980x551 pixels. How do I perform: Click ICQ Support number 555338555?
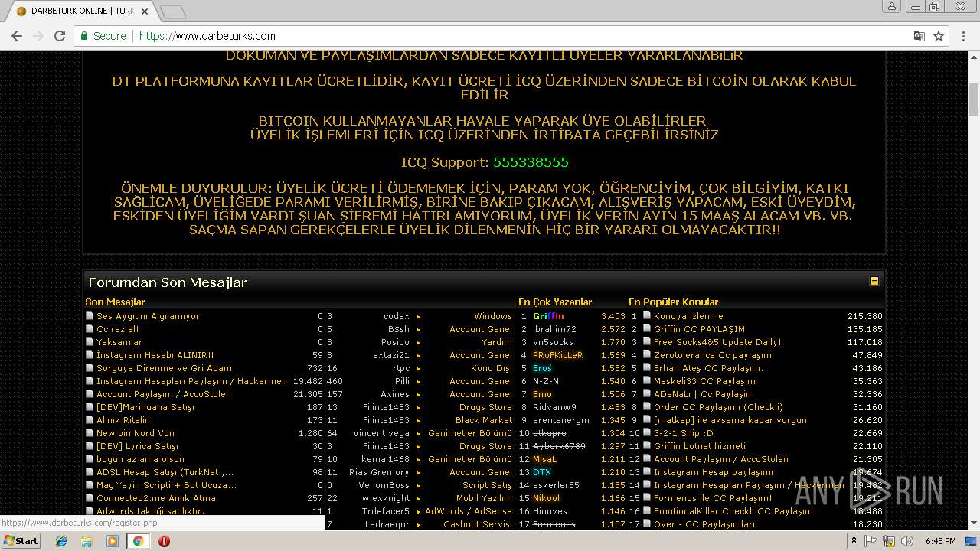(531, 162)
